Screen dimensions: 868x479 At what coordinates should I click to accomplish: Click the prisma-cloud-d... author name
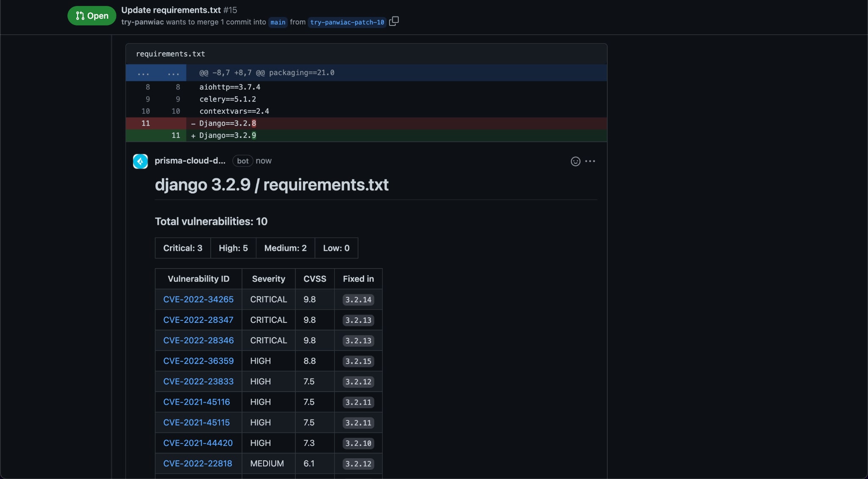click(190, 160)
